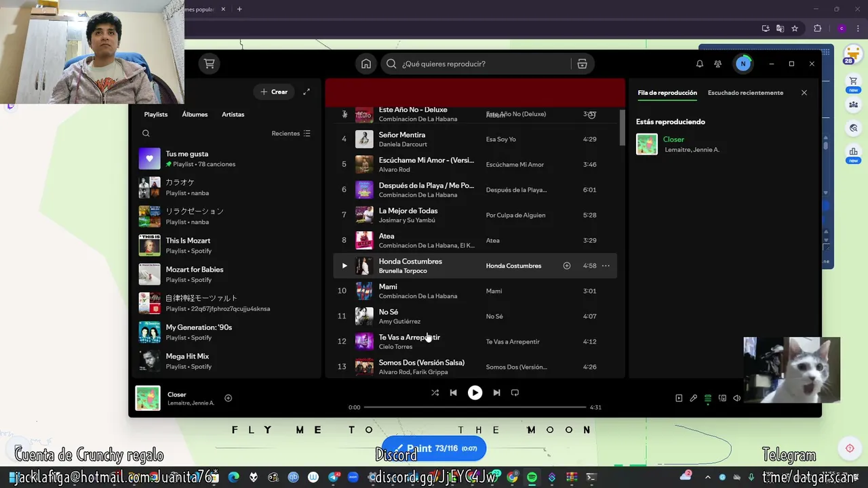Open artist link Daniela Darcourt
Viewport: 868px width, 488px height.
403,144
